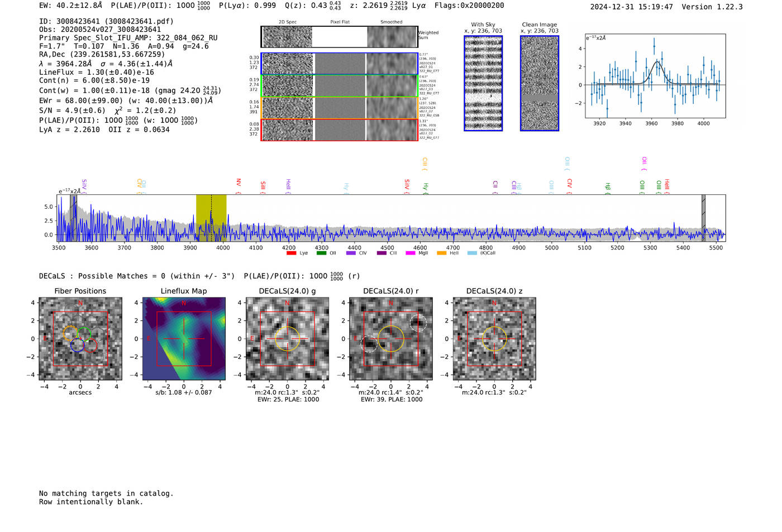Click the timestamp 2024-12-31 15:19:47
This screenshot has height=532, width=782.
pyautogui.click(x=632, y=7)
